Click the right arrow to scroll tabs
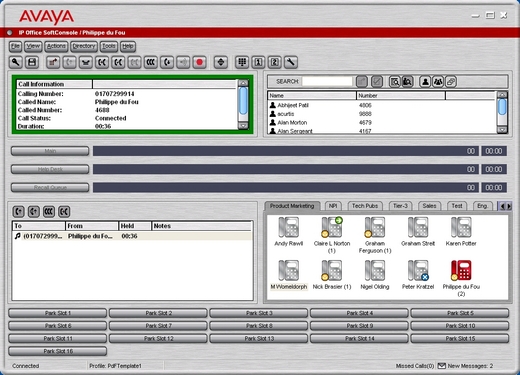Image resolution: width=520 pixels, height=375 pixels. pos(509,206)
